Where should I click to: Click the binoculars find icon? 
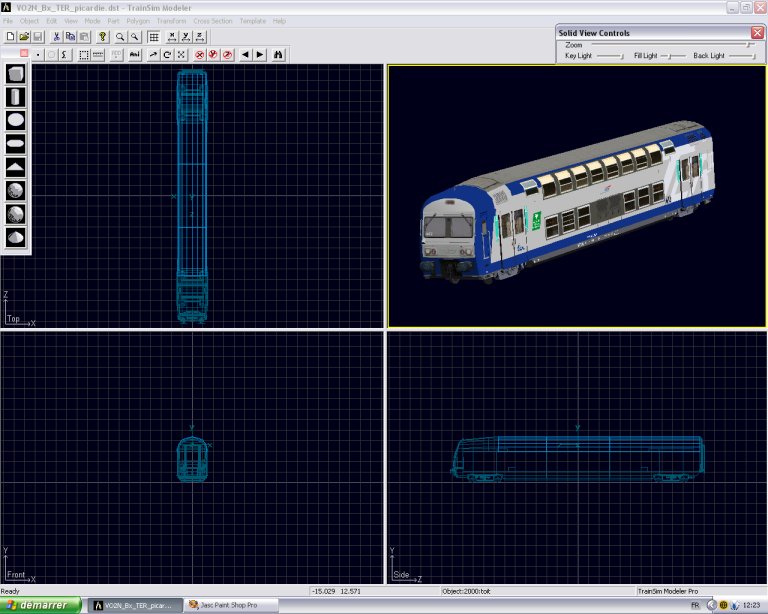pos(278,55)
